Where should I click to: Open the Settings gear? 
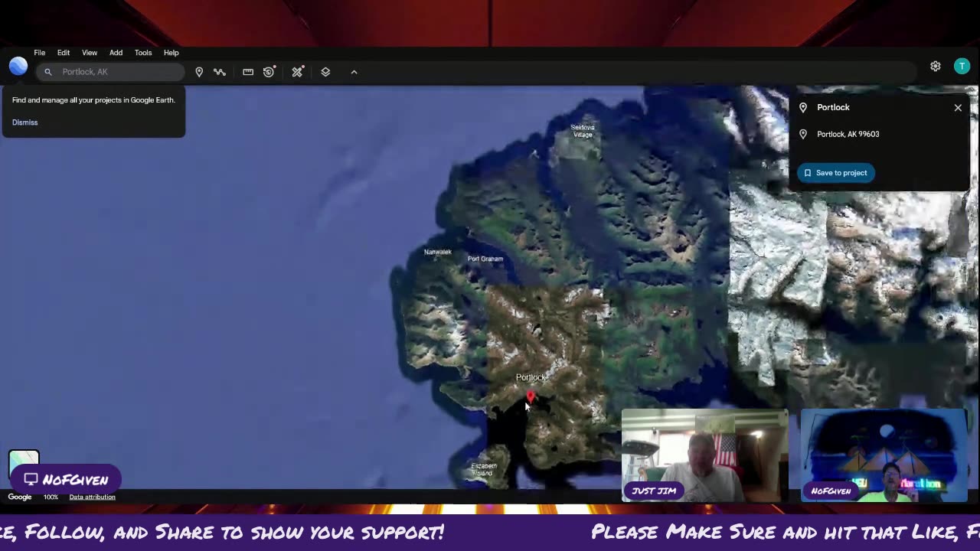click(x=936, y=67)
